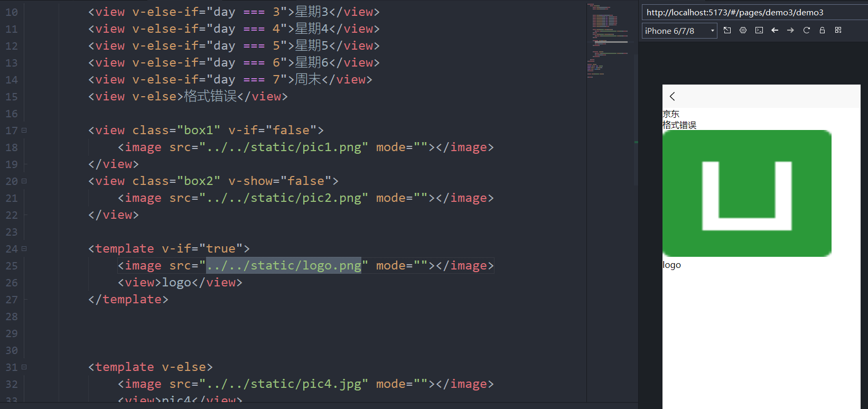Open the iPhone 6/7/8 device dropdown
868x409 pixels.
(679, 31)
